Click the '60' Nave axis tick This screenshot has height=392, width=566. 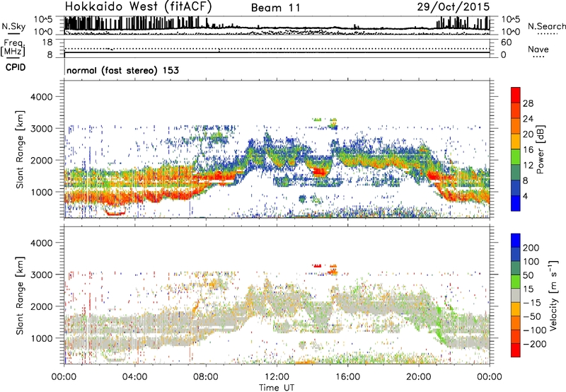[x=506, y=42]
